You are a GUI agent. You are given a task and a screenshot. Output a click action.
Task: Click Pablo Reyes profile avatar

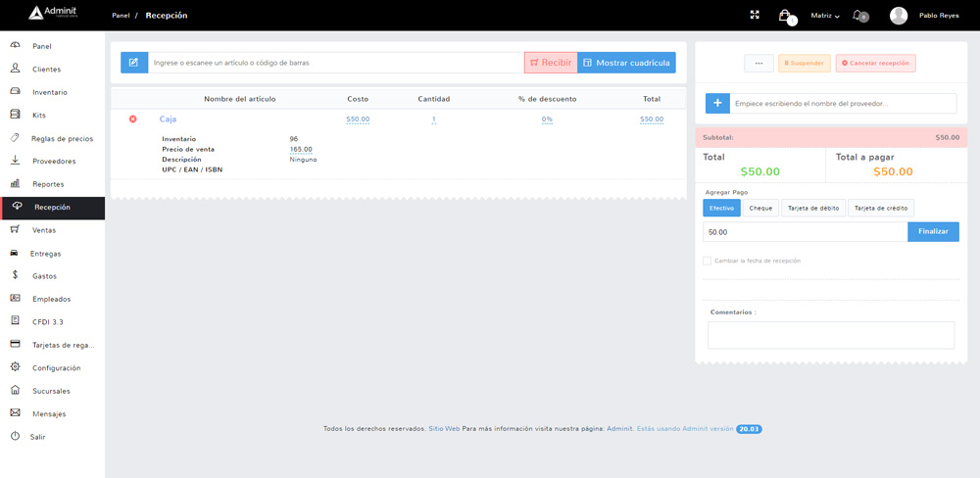click(x=899, y=15)
